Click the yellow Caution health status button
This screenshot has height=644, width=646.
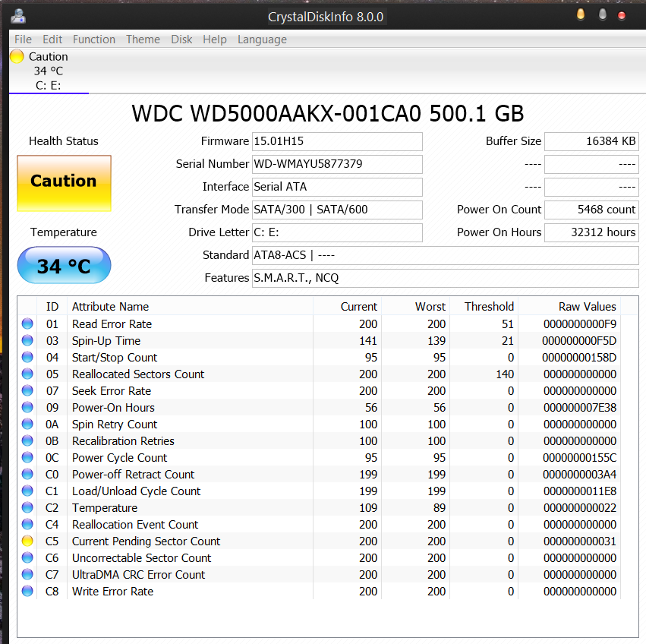click(x=64, y=183)
